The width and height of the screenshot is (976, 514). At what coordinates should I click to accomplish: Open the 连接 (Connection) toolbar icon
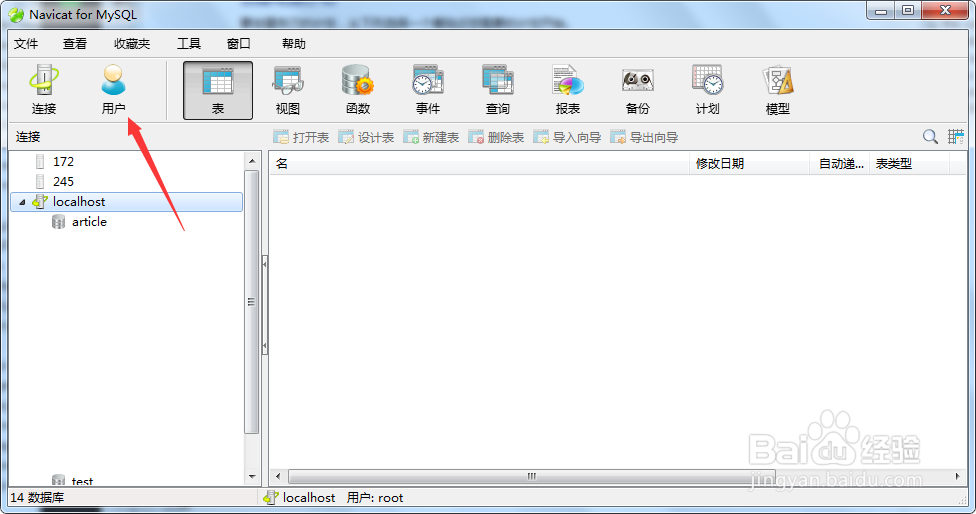coord(44,90)
